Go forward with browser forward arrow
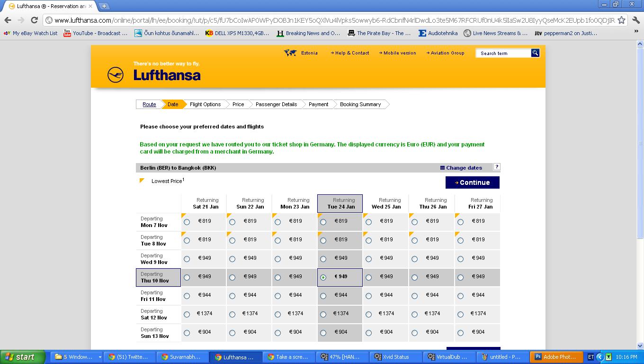This screenshot has width=644, height=364. tap(21, 20)
